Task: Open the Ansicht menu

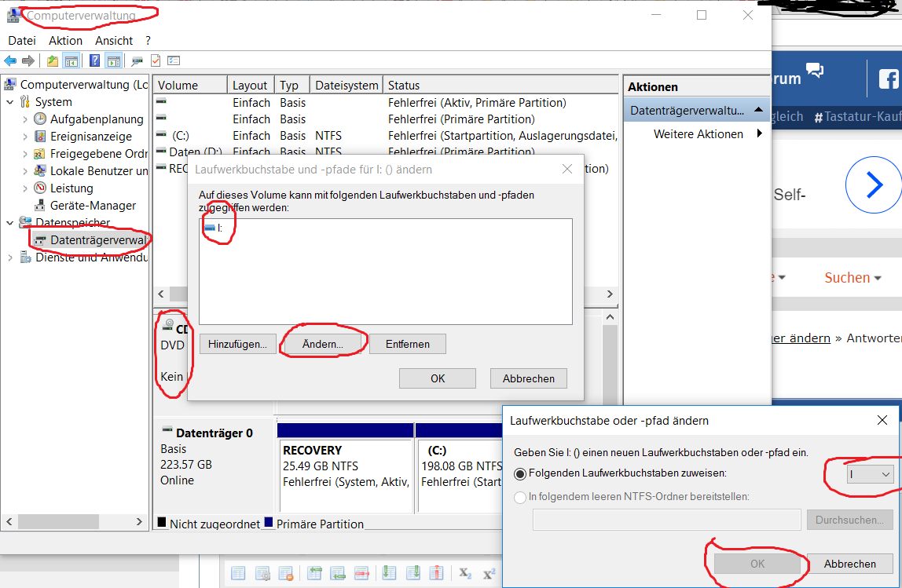Action: tap(114, 41)
